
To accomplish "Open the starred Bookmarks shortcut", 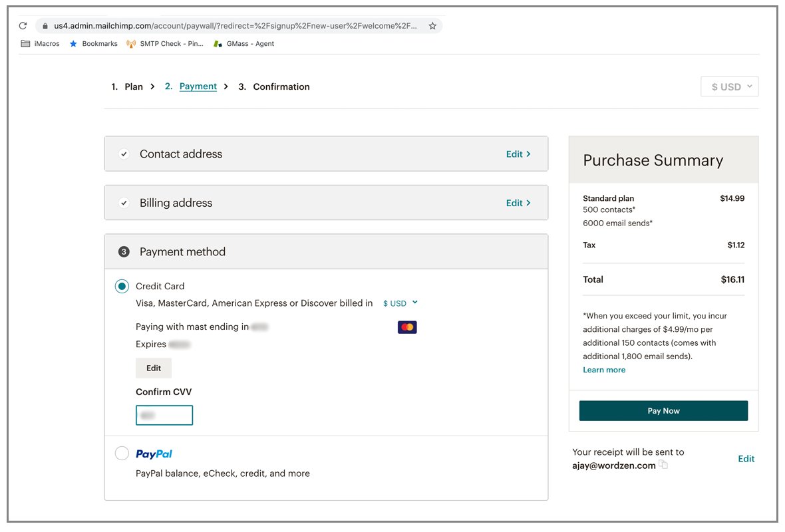I will pyautogui.click(x=94, y=43).
